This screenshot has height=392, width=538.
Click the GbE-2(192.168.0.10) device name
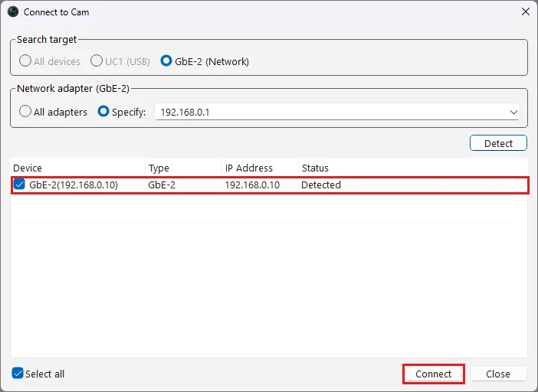[74, 185]
